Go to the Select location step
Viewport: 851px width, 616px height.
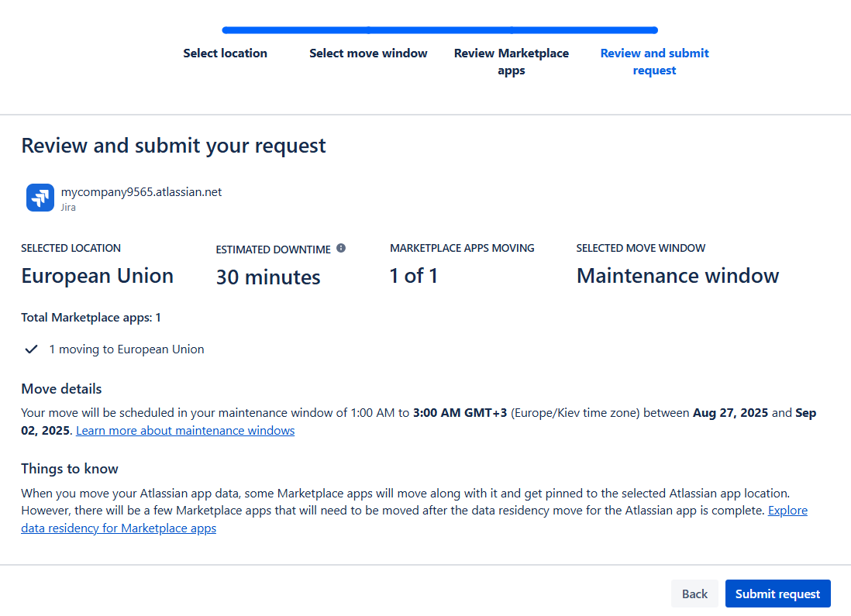pos(225,53)
